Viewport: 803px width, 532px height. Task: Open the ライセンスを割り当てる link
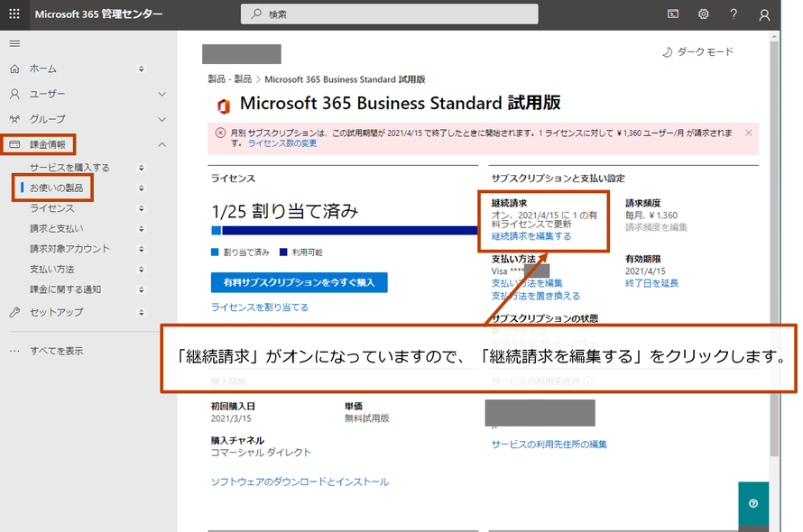259,307
